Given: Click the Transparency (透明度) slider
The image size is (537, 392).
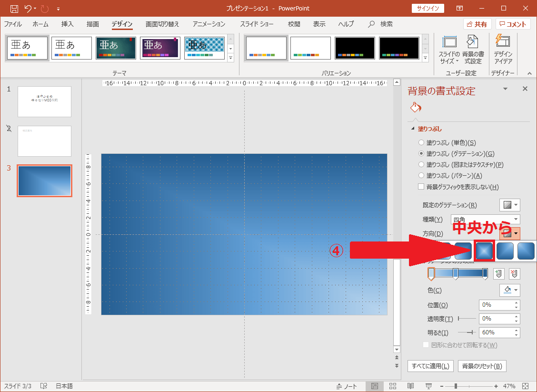Looking at the screenshot, I should (467, 319).
